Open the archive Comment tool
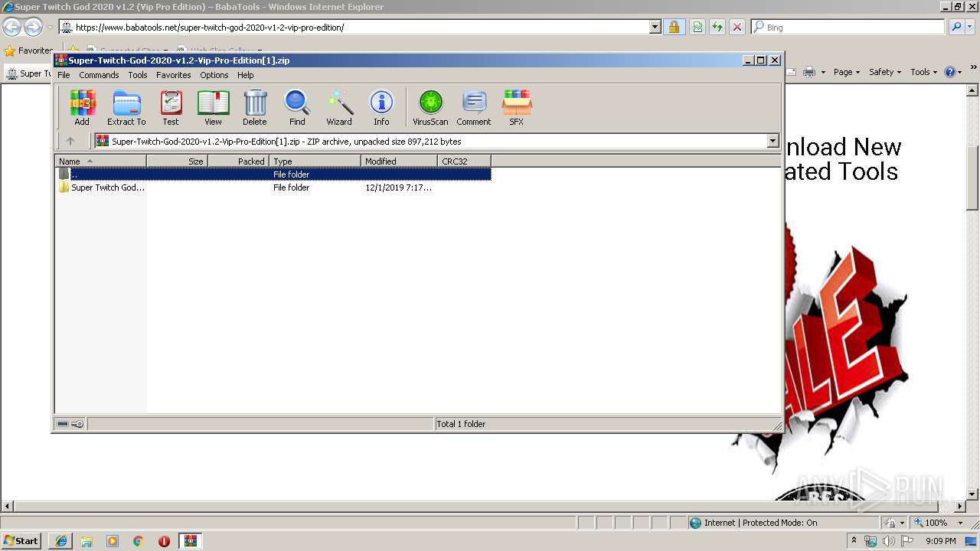This screenshot has width=980, height=551. pos(474,108)
